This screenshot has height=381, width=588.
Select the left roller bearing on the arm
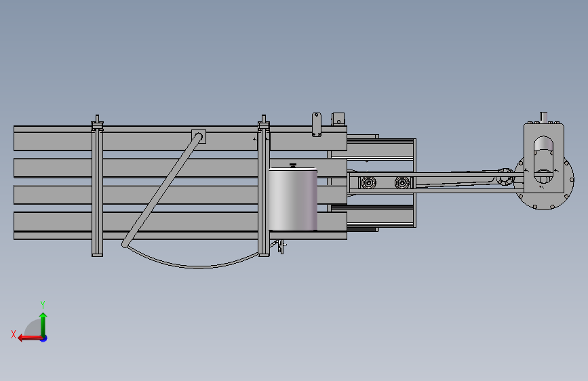[x=369, y=182]
